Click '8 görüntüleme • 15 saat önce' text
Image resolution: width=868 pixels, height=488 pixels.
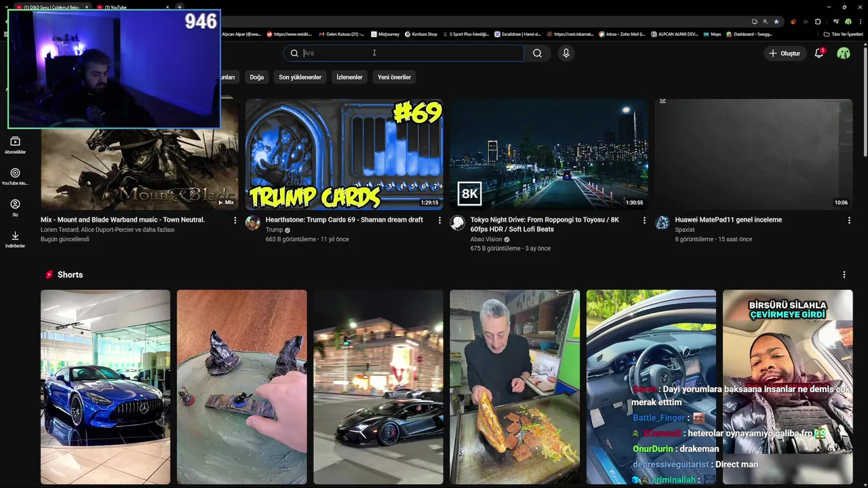click(x=713, y=239)
